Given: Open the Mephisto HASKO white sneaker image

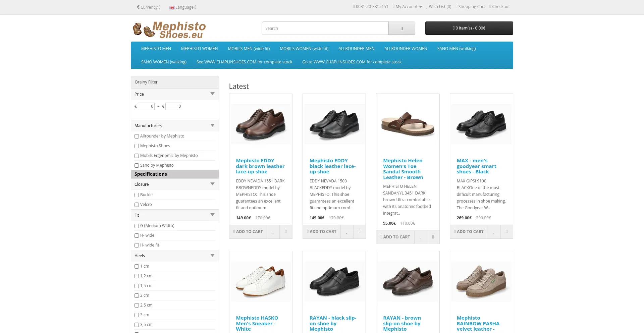Looking at the screenshot, I should (261, 282).
